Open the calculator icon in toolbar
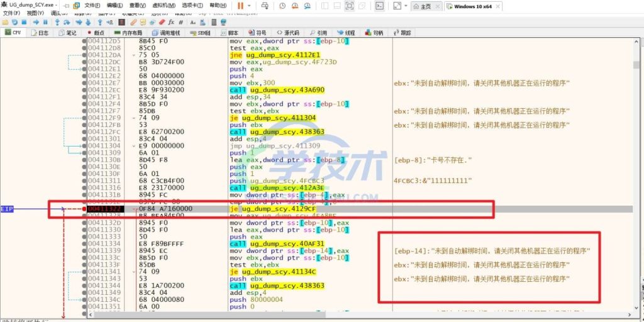Viewport: 644px width, 322px height. click(213, 22)
